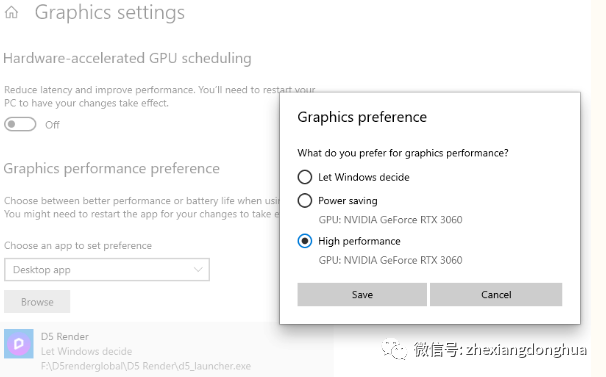
Task: Choose the Power saving radio option
Action: [x=305, y=200]
